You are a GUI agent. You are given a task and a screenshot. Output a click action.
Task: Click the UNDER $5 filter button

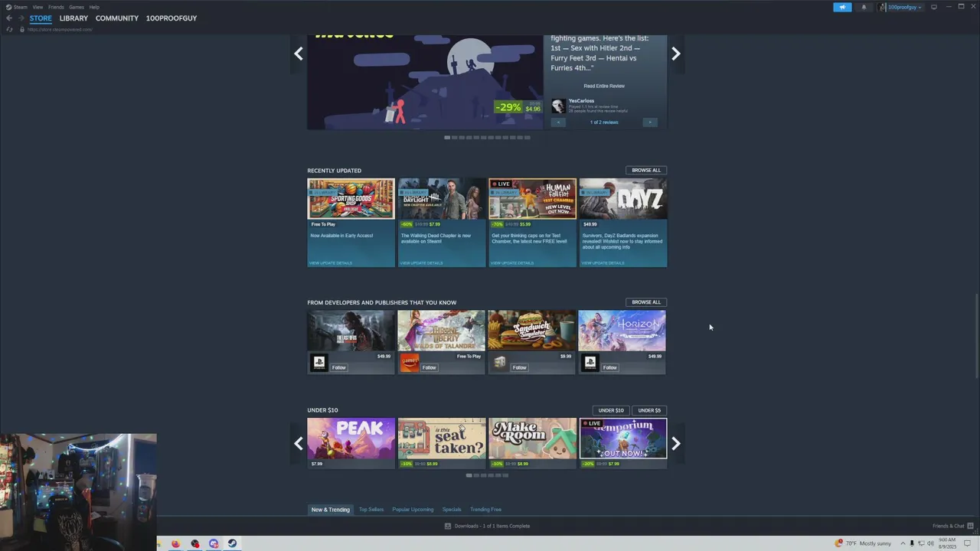pyautogui.click(x=649, y=410)
